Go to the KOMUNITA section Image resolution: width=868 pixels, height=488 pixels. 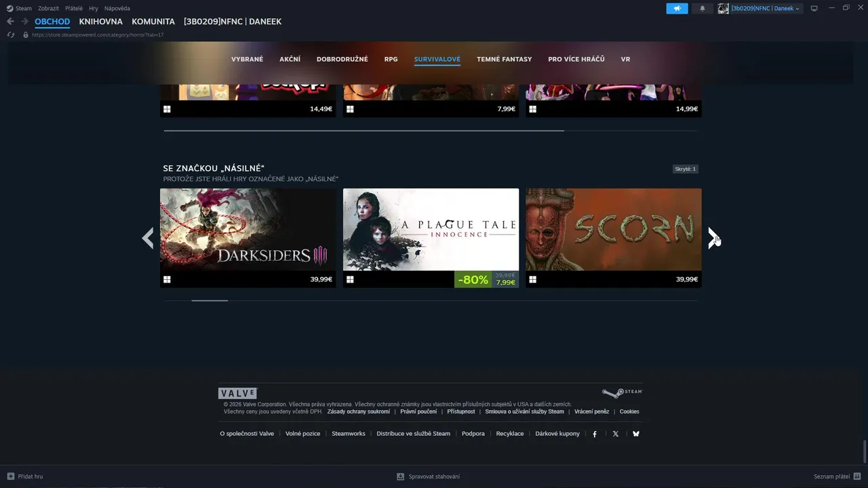coord(153,22)
